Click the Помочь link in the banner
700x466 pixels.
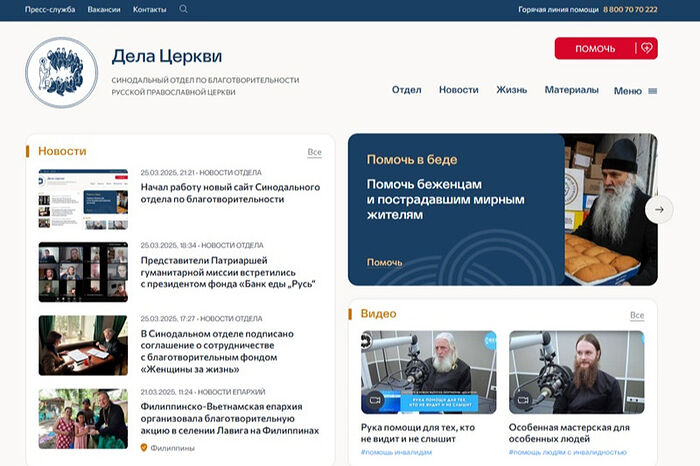[x=384, y=262]
